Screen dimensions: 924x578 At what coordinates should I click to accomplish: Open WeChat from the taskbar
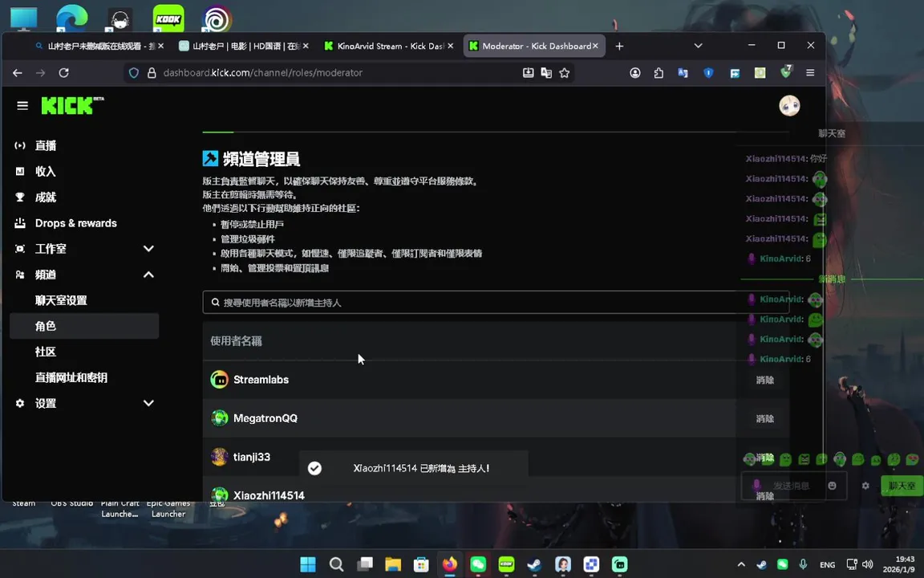click(478, 564)
